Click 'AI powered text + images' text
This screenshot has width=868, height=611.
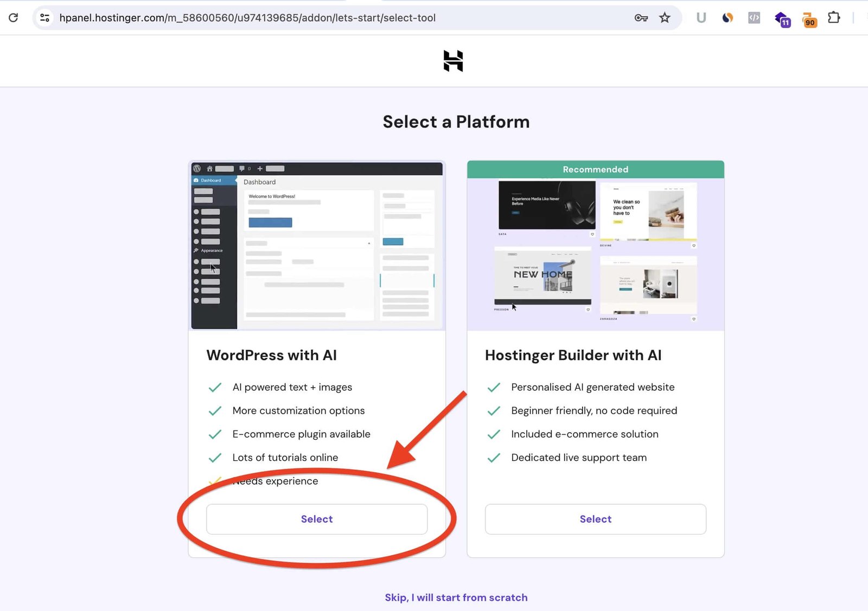[x=292, y=387]
